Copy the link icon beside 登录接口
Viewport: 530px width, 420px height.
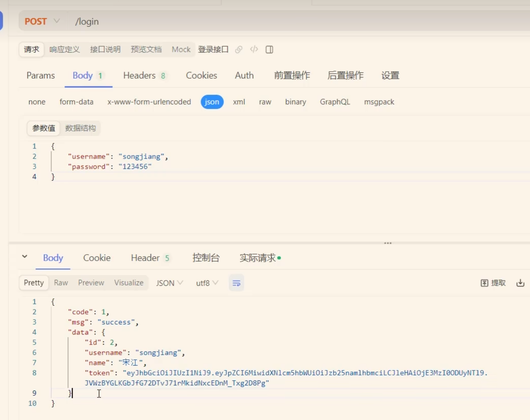pyautogui.click(x=239, y=50)
